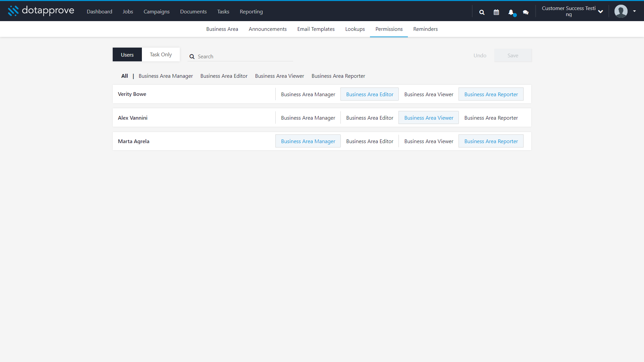Viewport: 644px width, 362px height.
Task: Filter list by Business Area Reporter
Action: click(x=338, y=76)
